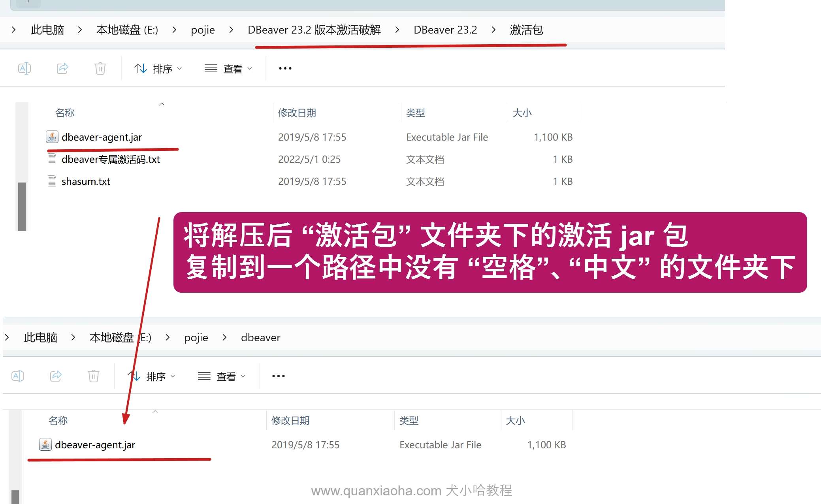Viewport: 821px width, 504px height.
Task: Expand chevron after 此电脑 in upper breadcrumb
Action: click(x=80, y=30)
